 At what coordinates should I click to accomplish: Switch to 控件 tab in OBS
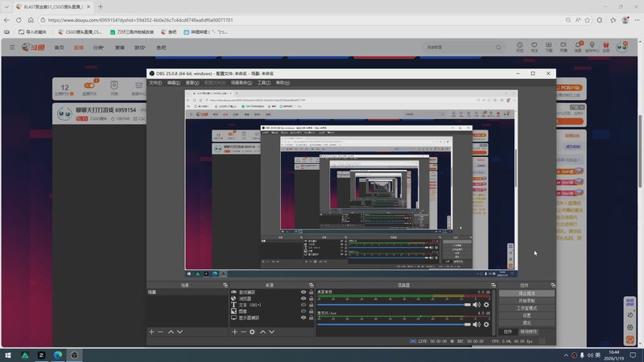pos(508,331)
